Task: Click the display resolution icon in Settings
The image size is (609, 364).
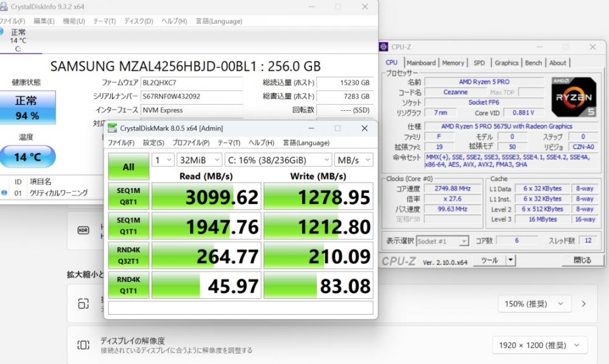Action: pos(83,345)
